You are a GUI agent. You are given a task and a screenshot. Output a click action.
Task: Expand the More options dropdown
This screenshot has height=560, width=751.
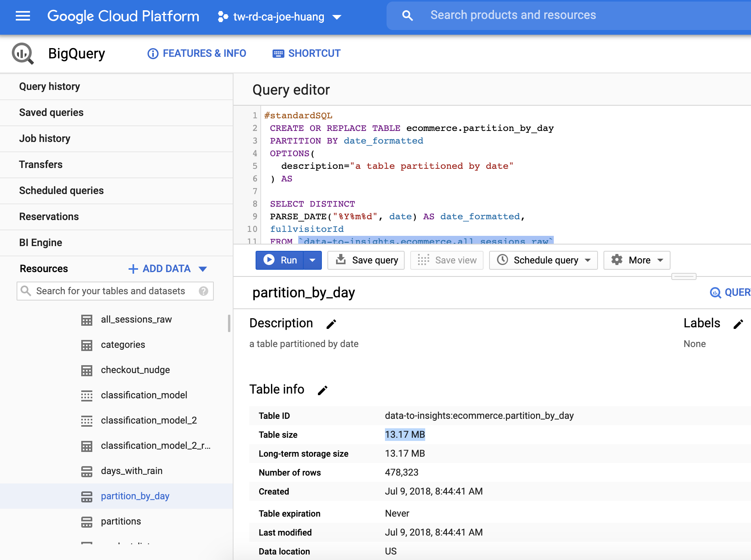pyautogui.click(x=660, y=260)
